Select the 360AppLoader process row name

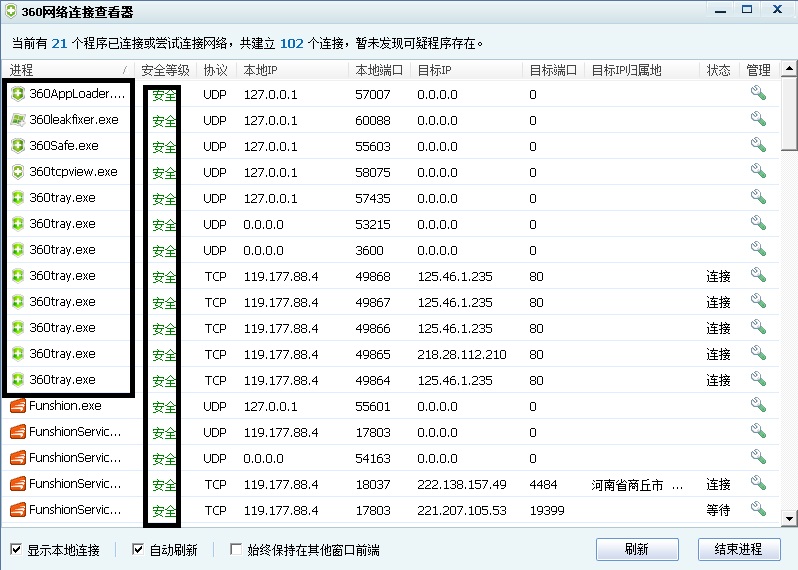[x=77, y=94]
